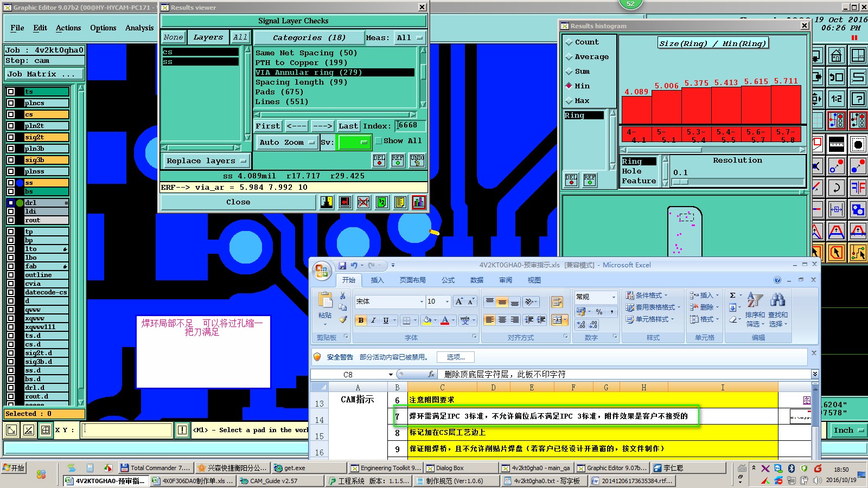868x488 pixels.
Task: Click the UNDO icon in Results viewer
Action: pos(417,160)
